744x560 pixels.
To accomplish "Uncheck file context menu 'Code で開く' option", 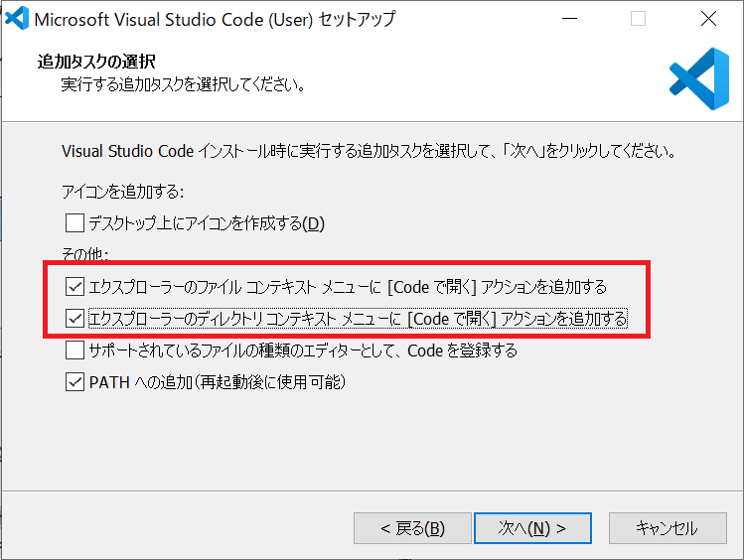I will pos(74,287).
